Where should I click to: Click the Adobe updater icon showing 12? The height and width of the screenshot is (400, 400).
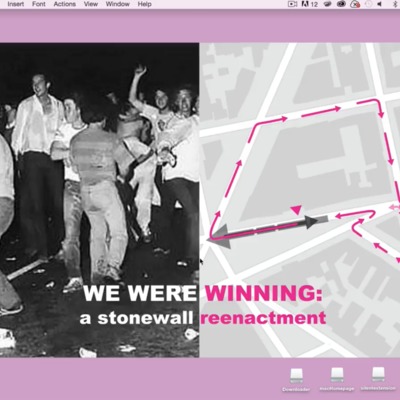[x=309, y=4]
